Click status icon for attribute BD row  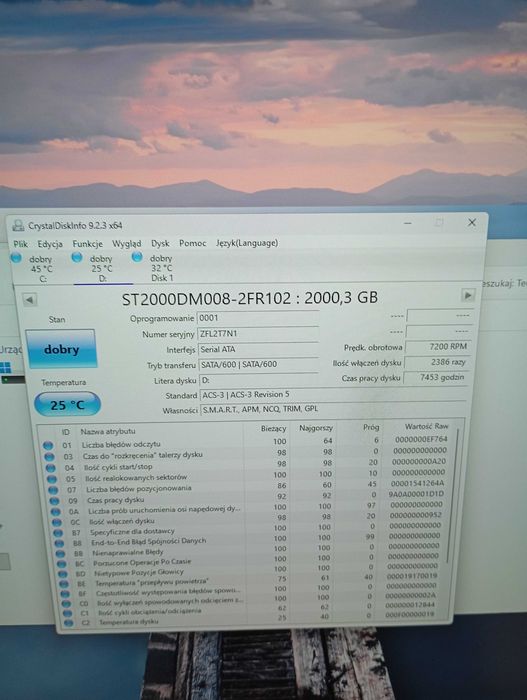63,574
